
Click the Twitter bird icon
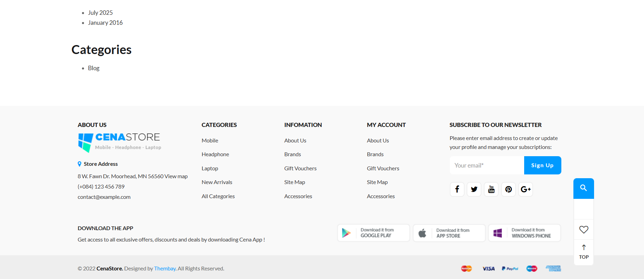(474, 189)
